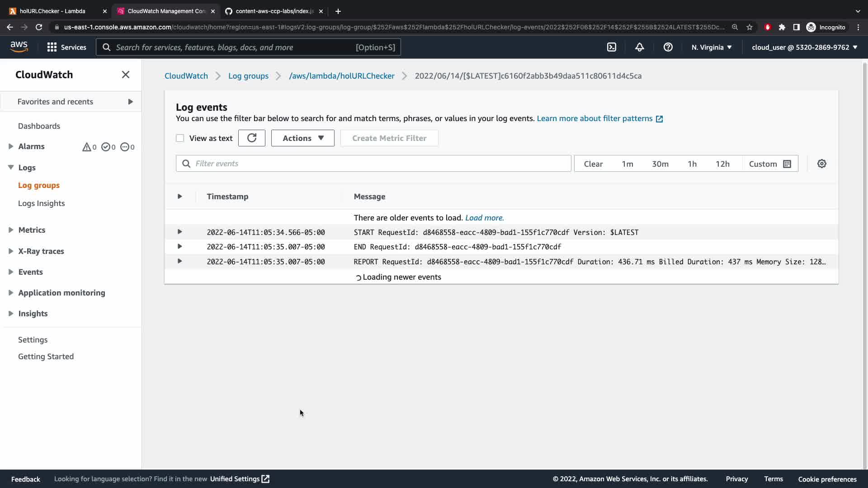This screenshot has height=488, width=868.
Task: Open the Services grid menu
Action: (66, 47)
